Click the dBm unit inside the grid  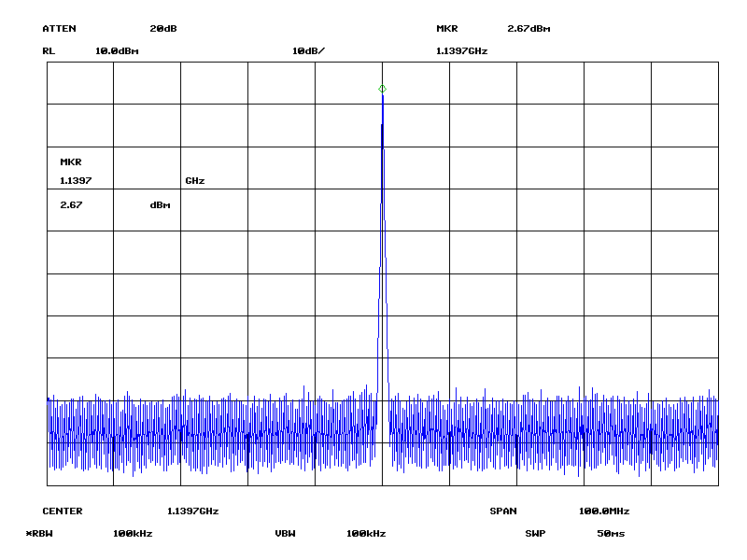[160, 204]
